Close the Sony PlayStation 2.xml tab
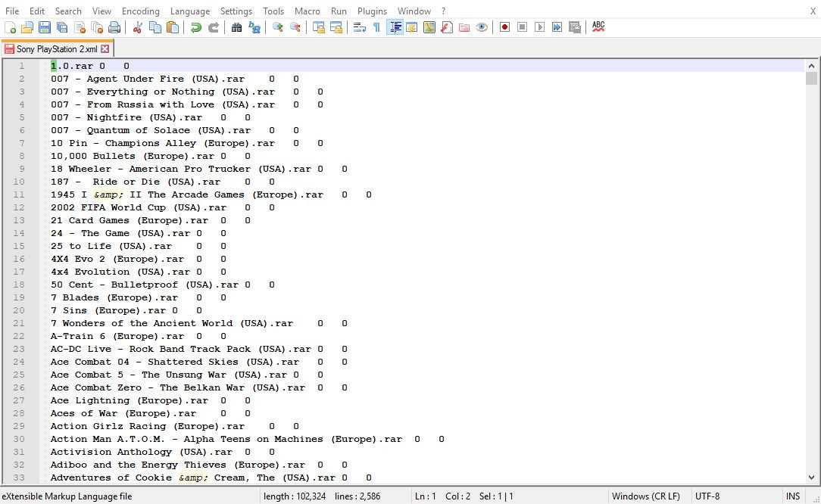The image size is (821, 504). [x=105, y=48]
